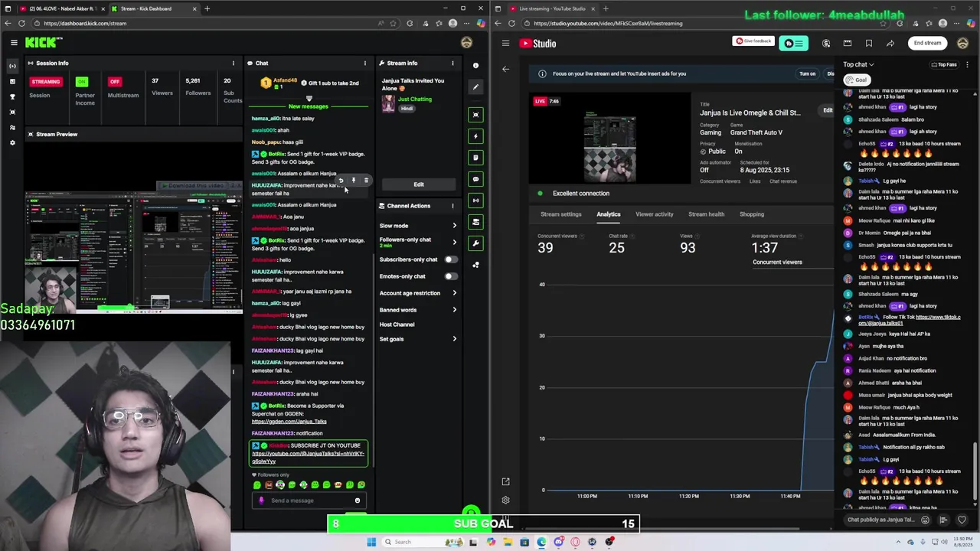Click Edit button in Kick Stream info

click(x=419, y=184)
